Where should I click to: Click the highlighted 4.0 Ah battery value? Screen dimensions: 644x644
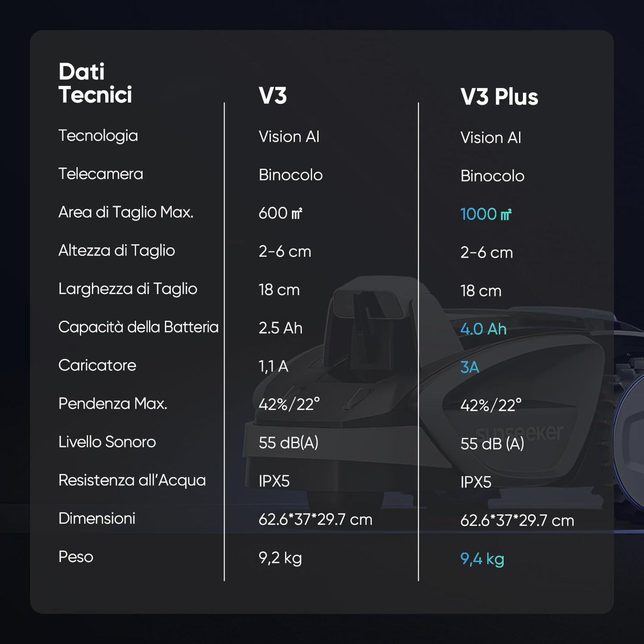pyautogui.click(x=483, y=329)
